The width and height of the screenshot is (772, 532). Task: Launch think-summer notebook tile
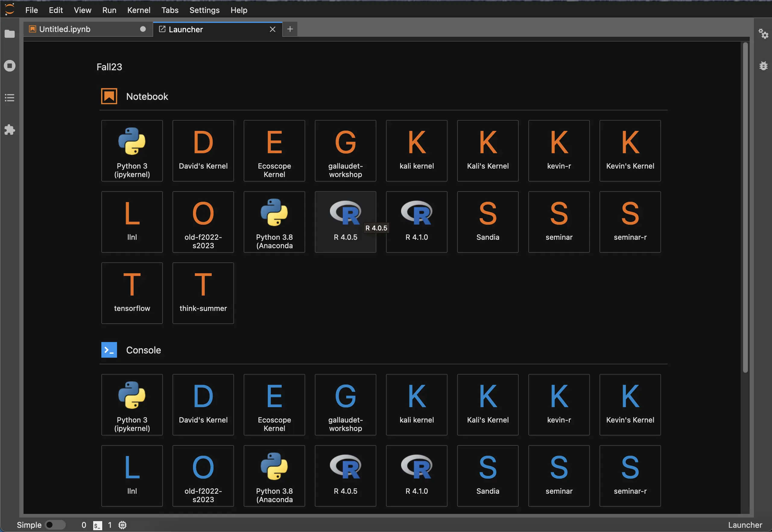203,293
